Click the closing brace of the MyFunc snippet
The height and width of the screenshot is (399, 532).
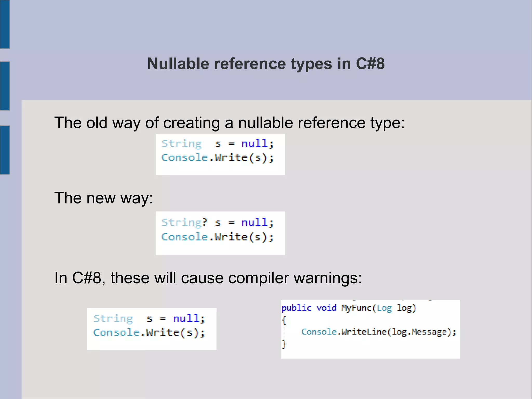[284, 344]
